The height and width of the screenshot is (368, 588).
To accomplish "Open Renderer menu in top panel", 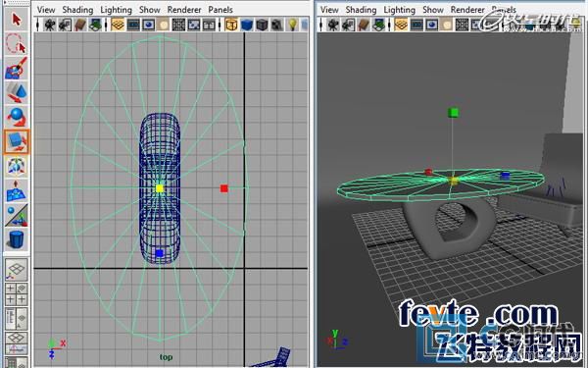I will click(184, 10).
